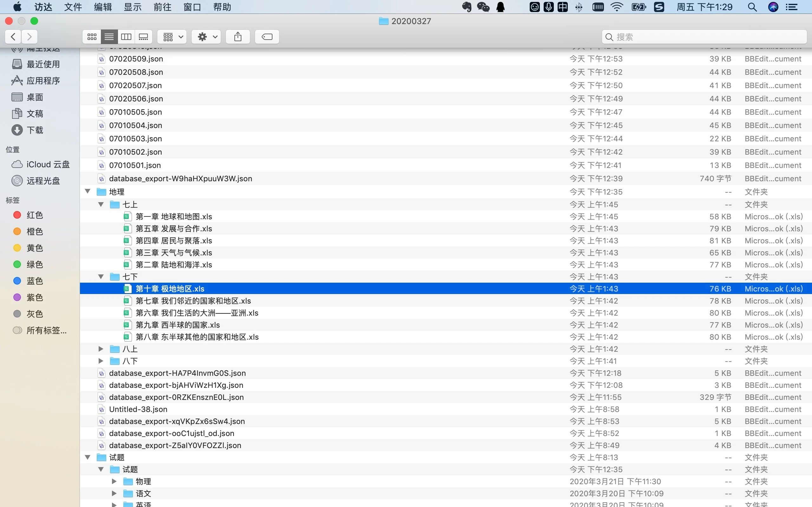
Task: Go back with the left arrow button
Action: (x=13, y=36)
